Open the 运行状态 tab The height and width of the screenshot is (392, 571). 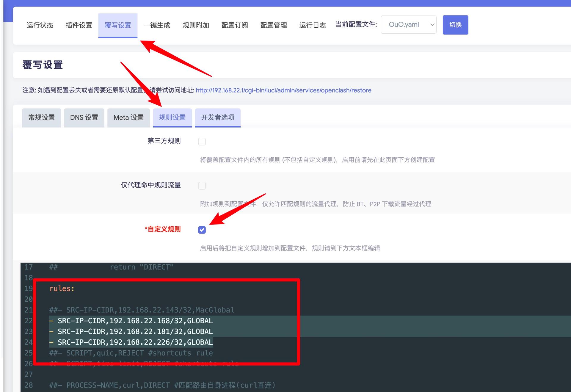coord(40,25)
